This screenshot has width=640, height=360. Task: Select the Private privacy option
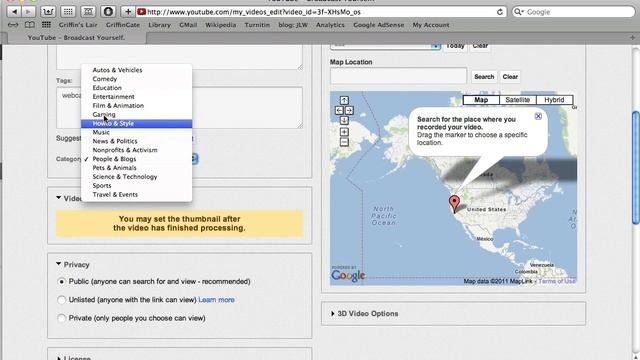pos(61,318)
